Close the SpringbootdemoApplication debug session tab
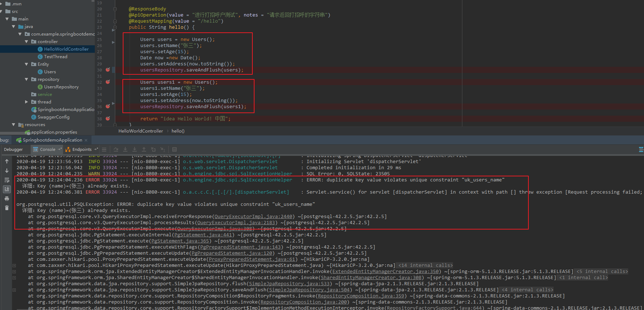Screen dimensions: 644x310 coord(86,140)
